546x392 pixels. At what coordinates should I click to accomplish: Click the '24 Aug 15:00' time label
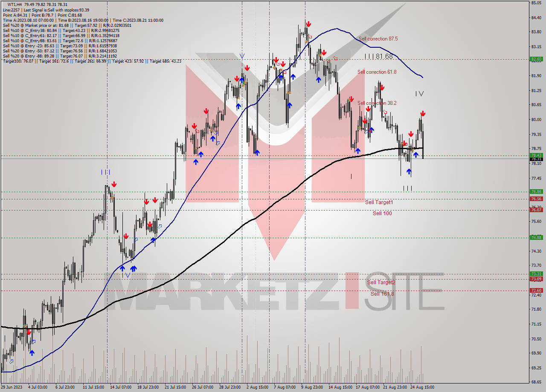[423, 387]
